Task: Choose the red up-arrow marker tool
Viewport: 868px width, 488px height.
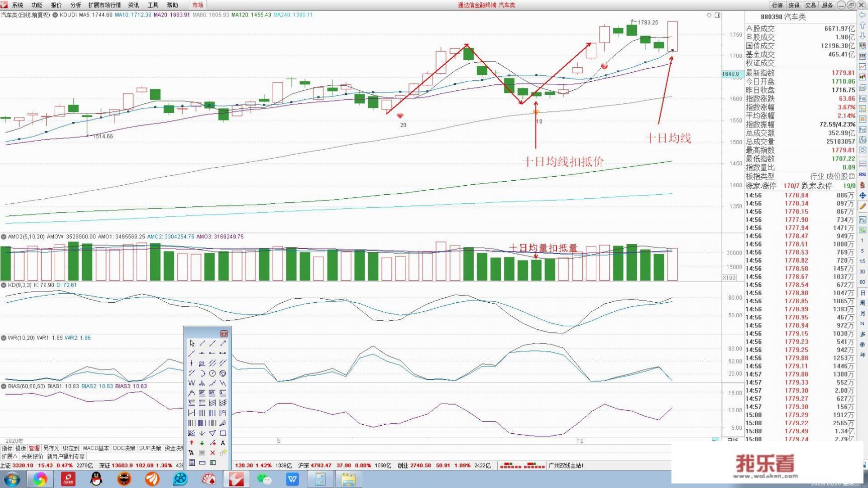Action: coord(191,443)
